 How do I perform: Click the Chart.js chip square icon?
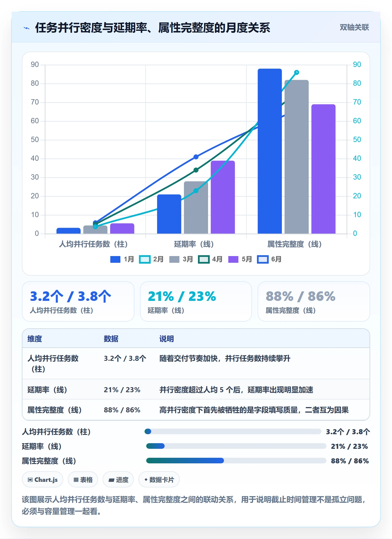pyautogui.click(x=30, y=480)
